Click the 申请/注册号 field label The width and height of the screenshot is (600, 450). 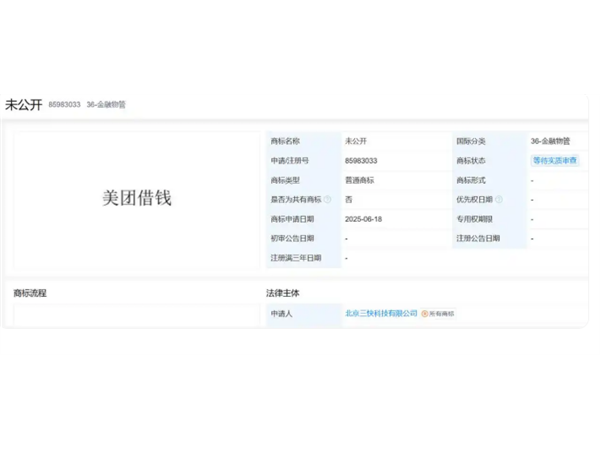(x=290, y=161)
